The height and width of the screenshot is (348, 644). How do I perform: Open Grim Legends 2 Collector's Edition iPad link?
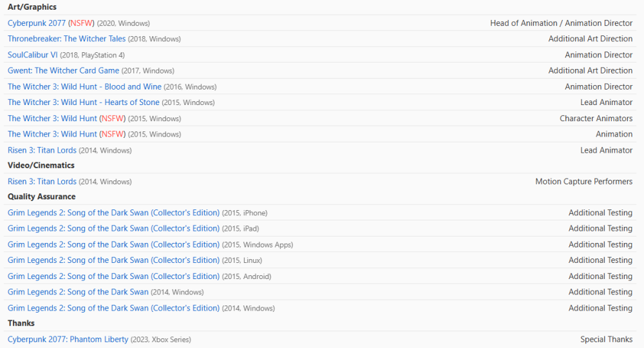pos(114,228)
